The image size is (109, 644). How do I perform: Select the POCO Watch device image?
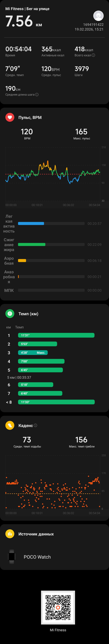pos(12,557)
